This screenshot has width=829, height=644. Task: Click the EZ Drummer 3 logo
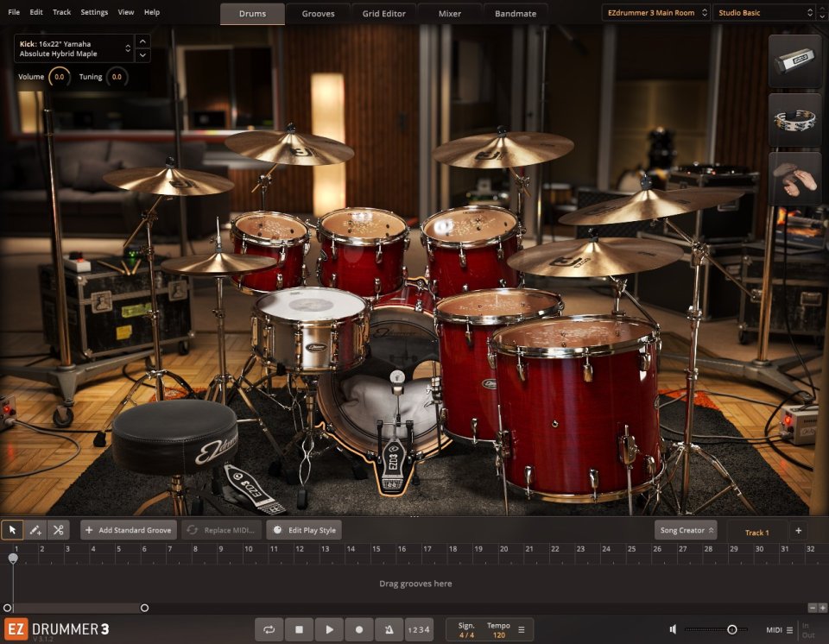(x=57, y=629)
